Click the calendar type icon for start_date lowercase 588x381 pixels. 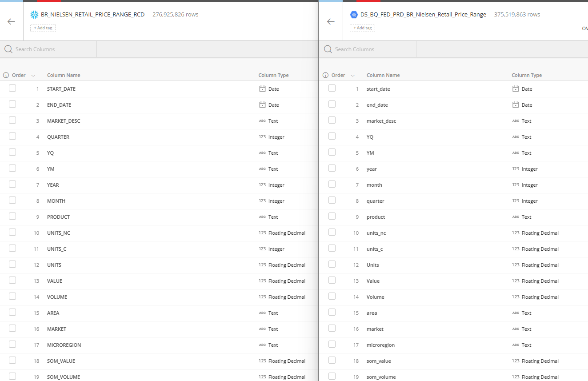pyautogui.click(x=516, y=89)
